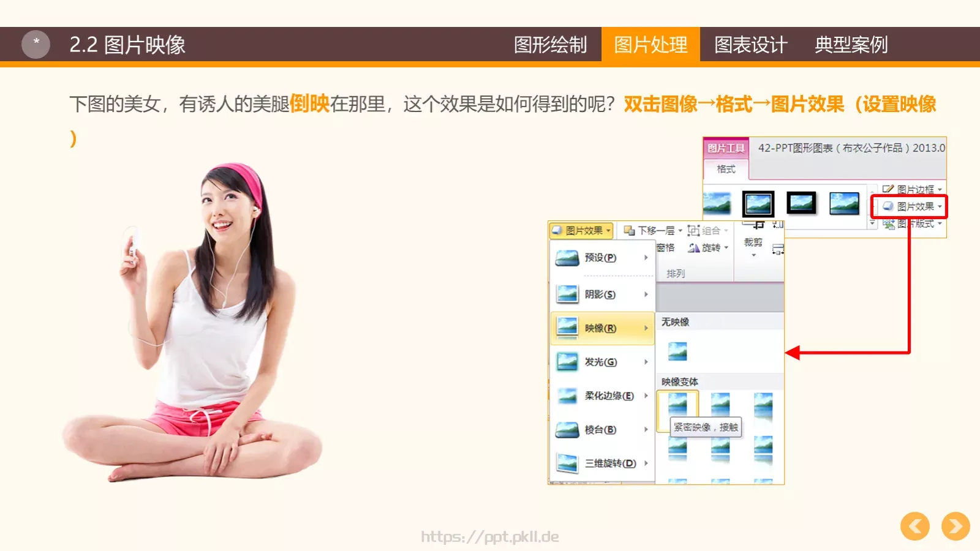Viewport: 980px width, 551px height.
Task: Click the 棱台 bevel effect icon
Action: point(567,429)
